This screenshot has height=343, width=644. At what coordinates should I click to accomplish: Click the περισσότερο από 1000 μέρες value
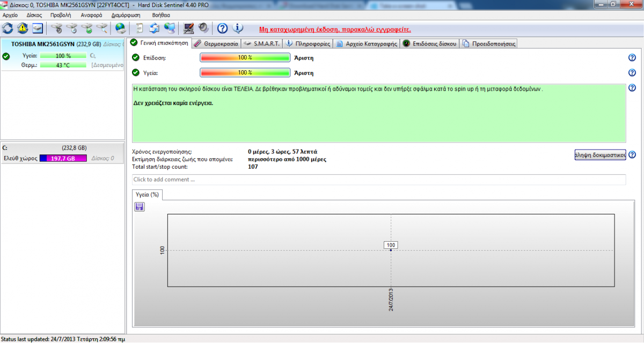pos(287,159)
